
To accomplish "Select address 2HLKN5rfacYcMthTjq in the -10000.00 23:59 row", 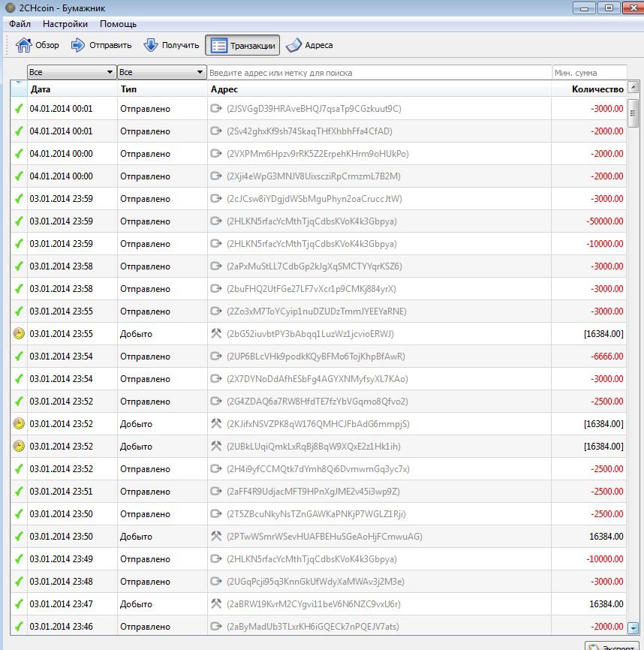I will pyautogui.click(x=311, y=244).
